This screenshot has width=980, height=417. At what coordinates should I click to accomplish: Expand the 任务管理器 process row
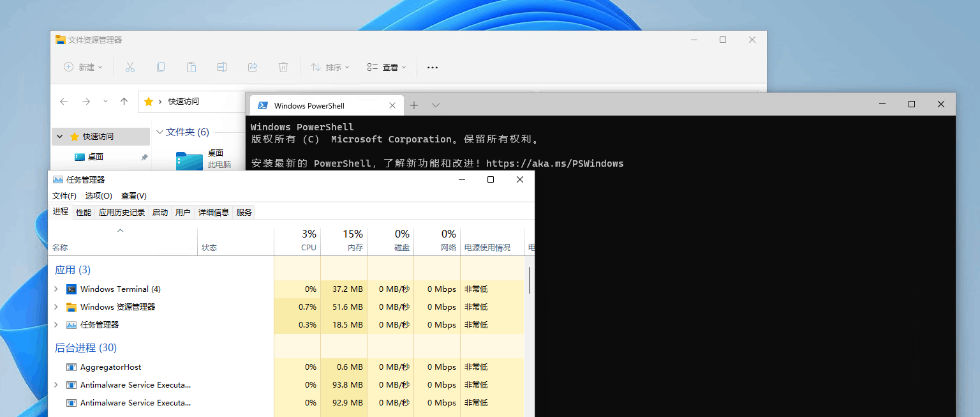click(x=56, y=325)
